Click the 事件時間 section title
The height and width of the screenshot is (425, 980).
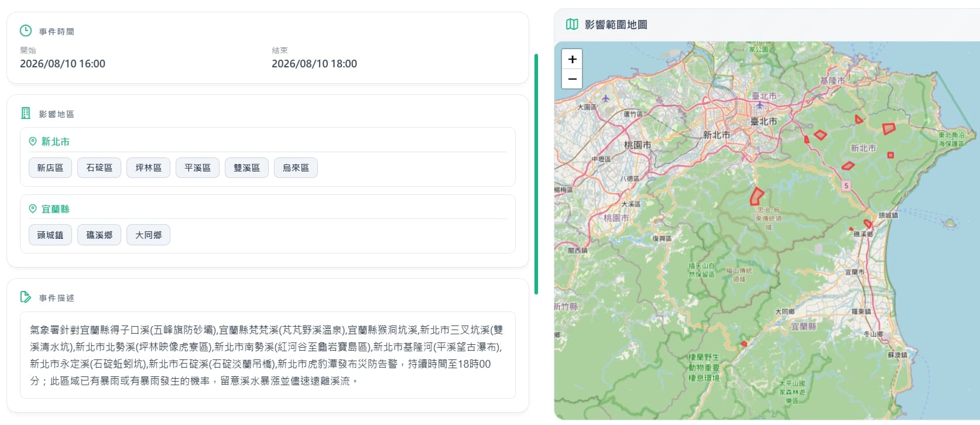[57, 32]
